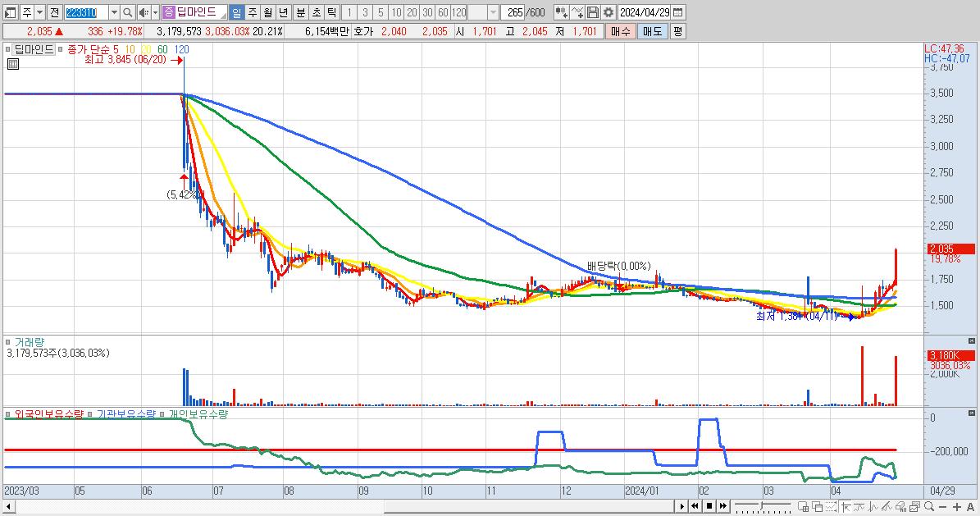Zoom in chart with plus icon

coord(956,507)
